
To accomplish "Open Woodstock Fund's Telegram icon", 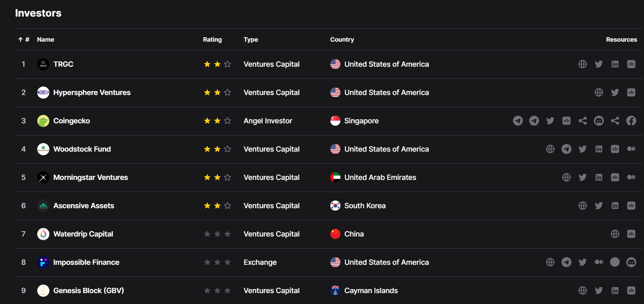I will pyautogui.click(x=566, y=149).
